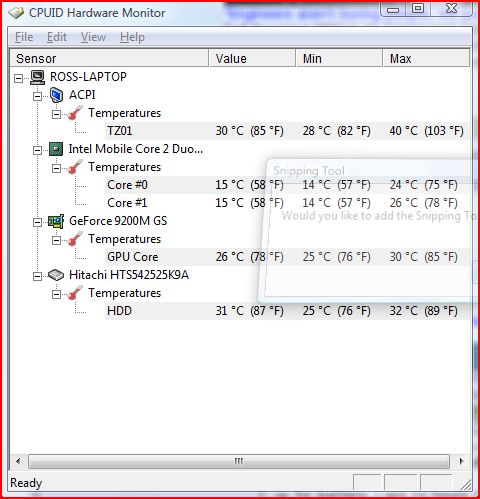The width and height of the screenshot is (480, 499).
Task: Close the CPUID Hardware Monitor window
Action: (x=451, y=9)
